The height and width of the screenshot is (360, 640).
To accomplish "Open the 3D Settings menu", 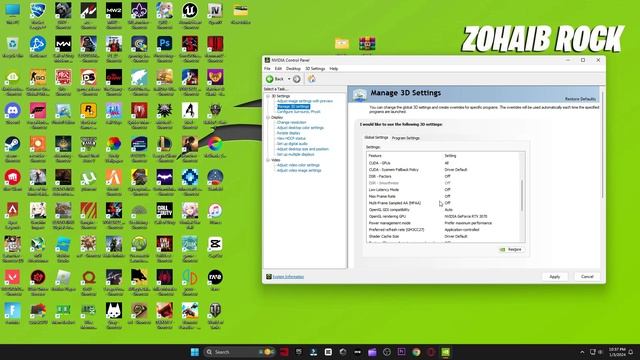I will click(x=315, y=69).
